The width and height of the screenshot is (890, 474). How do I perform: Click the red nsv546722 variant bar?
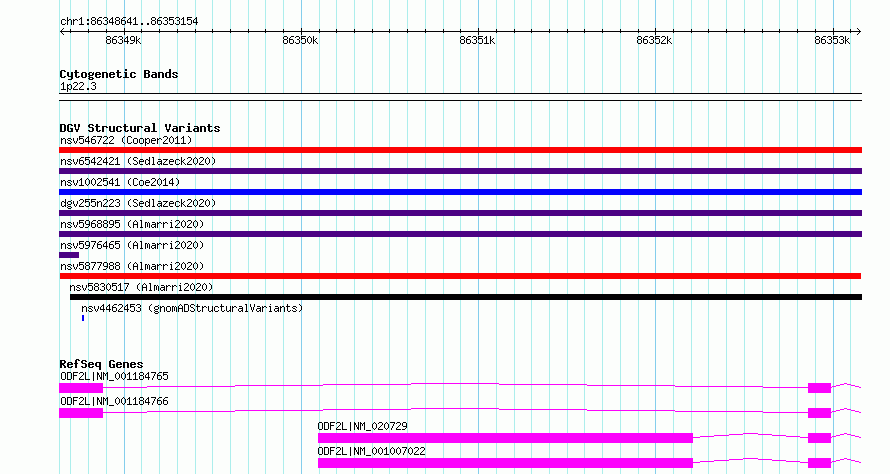click(x=460, y=150)
